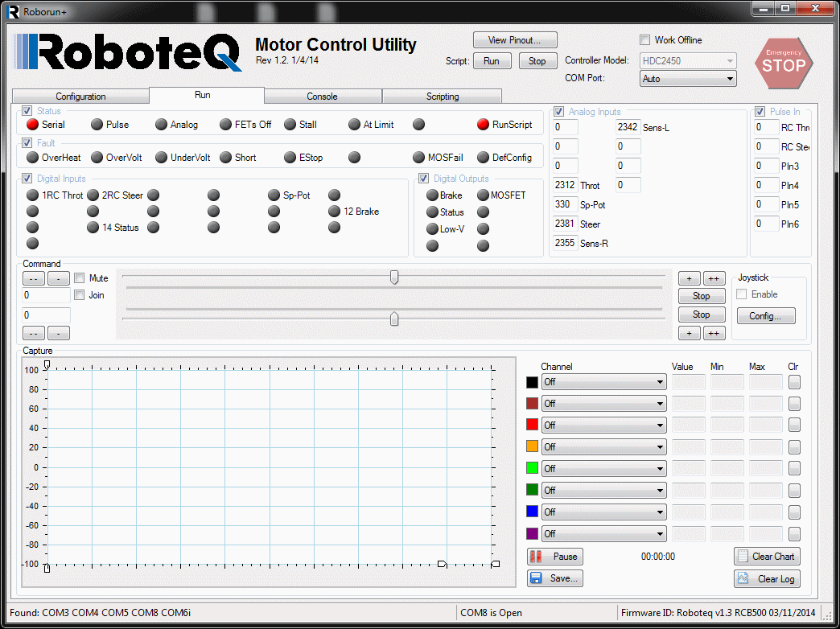
Task: Click the Brake digital output LED
Action: [432, 195]
